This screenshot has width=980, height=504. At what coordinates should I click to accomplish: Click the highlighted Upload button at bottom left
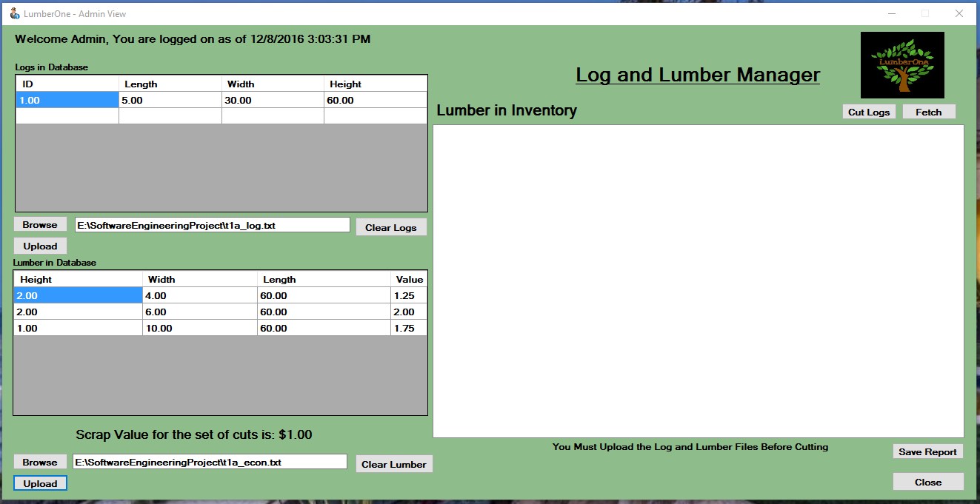[39, 483]
